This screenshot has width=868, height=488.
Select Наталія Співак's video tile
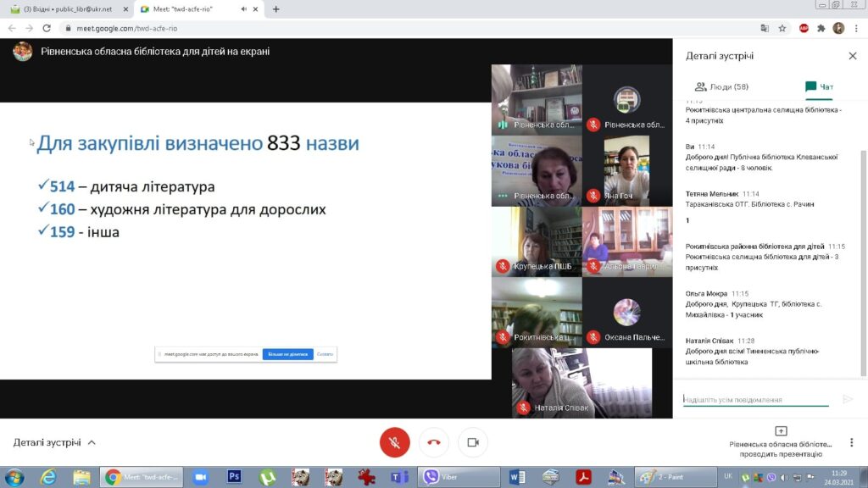pos(581,382)
